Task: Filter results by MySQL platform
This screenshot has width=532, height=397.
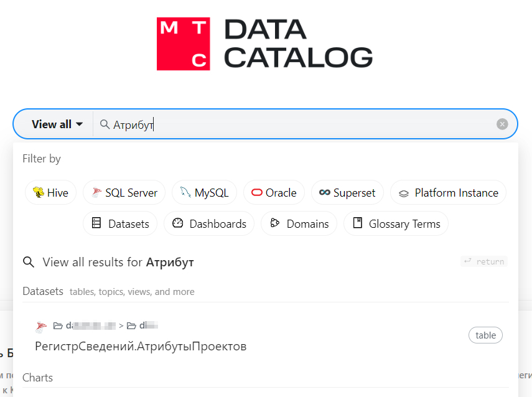Action: click(204, 193)
